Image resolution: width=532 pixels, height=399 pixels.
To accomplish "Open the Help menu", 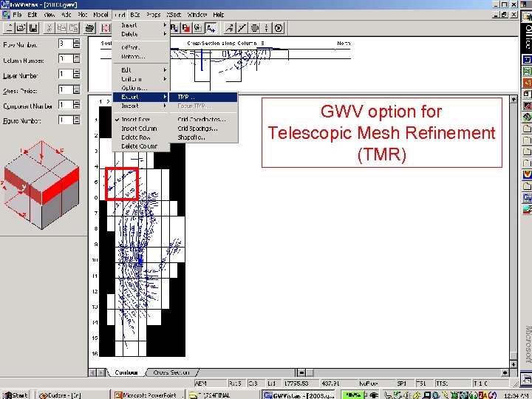I will click(219, 15).
